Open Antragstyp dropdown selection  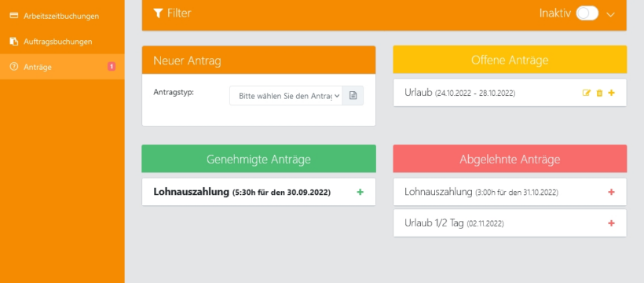click(286, 95)
